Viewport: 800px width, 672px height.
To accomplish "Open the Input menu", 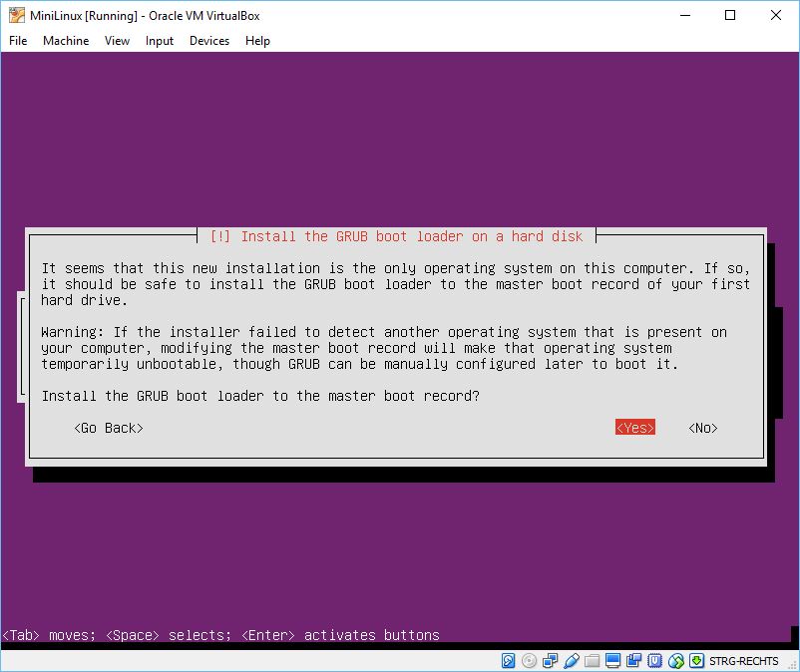I will 160,41.
